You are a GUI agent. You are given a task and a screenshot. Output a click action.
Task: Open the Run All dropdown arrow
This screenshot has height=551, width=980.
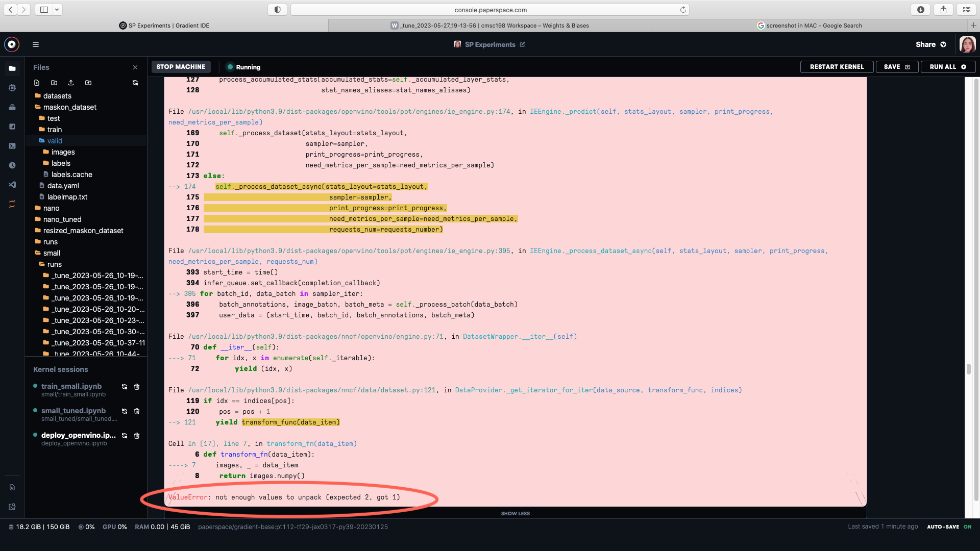(964, 67)
